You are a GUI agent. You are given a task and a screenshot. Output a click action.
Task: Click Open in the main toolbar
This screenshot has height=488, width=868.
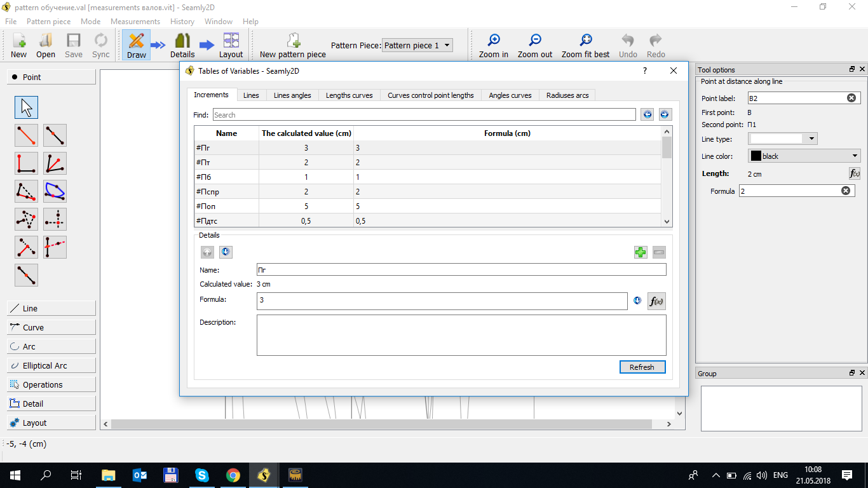pos(46,46)
